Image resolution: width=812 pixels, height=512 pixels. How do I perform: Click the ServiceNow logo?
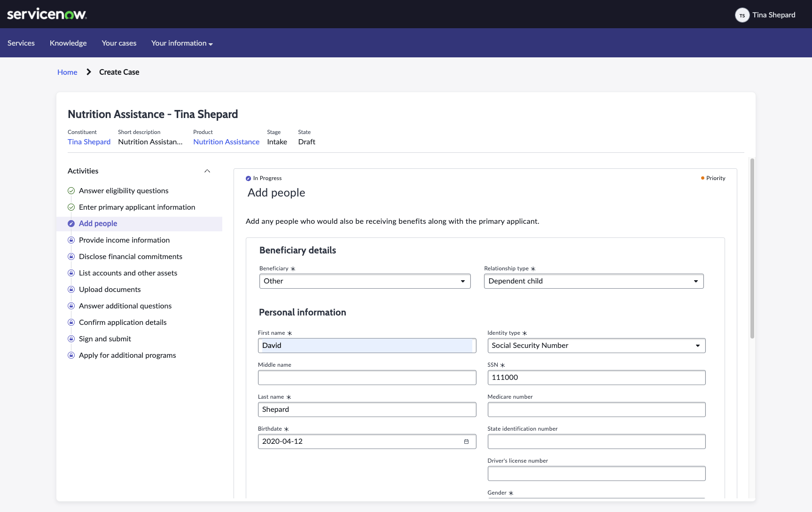point(46,14)
